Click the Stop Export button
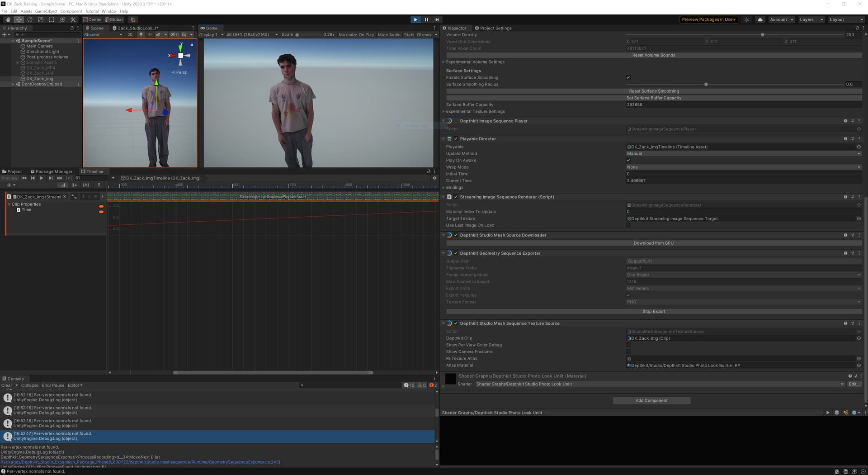868x475 pixels. point(653,312)
